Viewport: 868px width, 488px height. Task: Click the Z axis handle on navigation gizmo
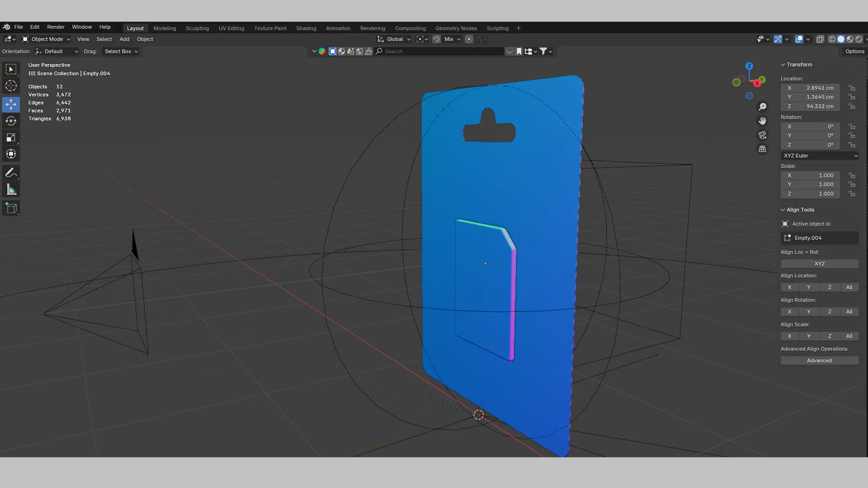pyautogui.click(x=750, y=66)
